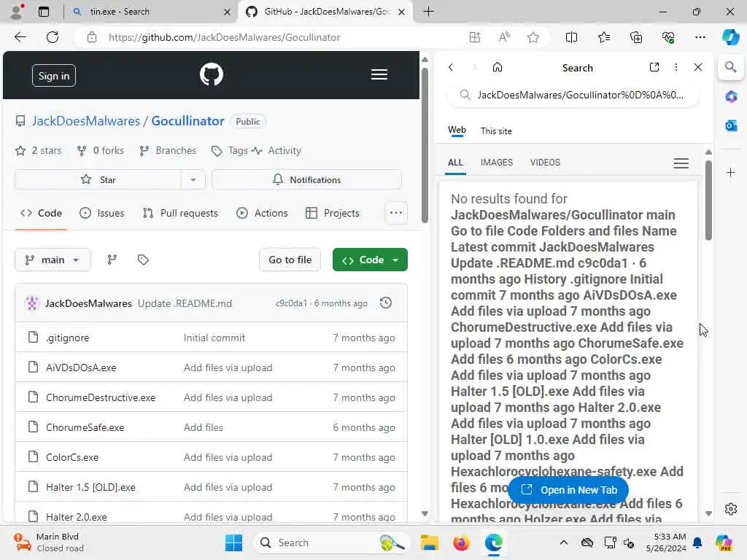Open the Read aloud icon in address bar

point(504,37)
